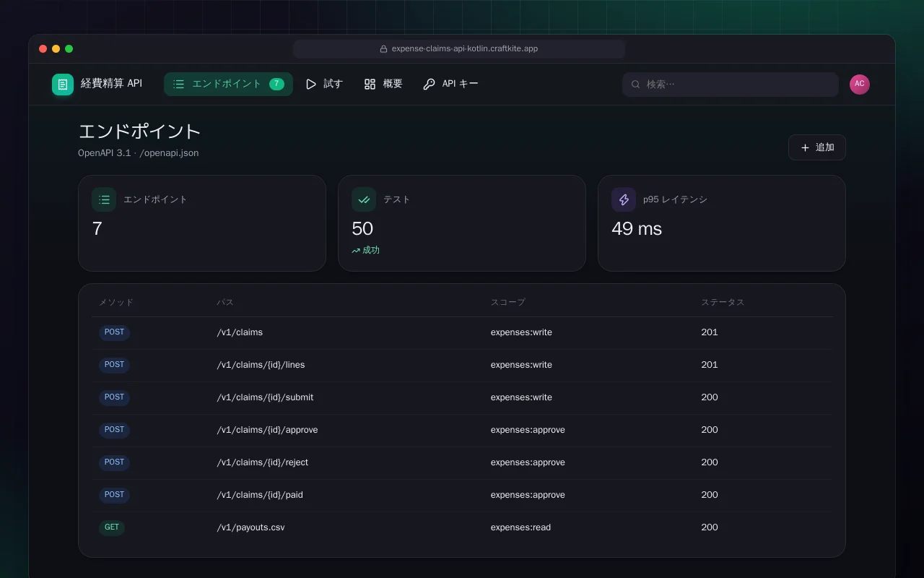Select the /v1/claims/{id}/lines path

click(x=261, y=365)
